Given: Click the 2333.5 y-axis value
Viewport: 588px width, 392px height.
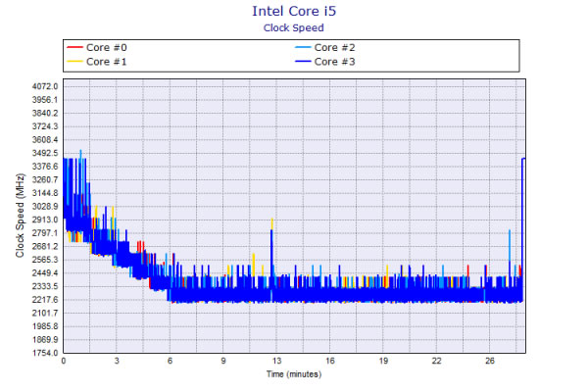Looking at the screenshot, I should click(x=45, y=286).
